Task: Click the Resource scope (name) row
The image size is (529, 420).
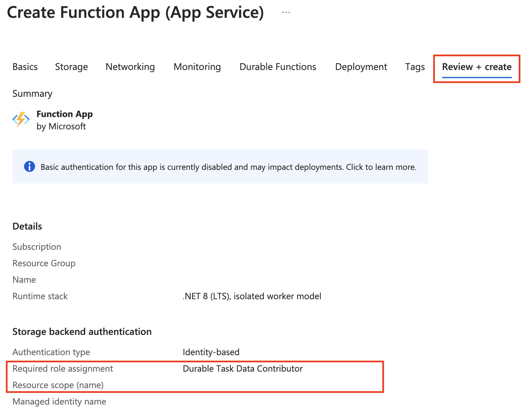Action: [58, 385]
